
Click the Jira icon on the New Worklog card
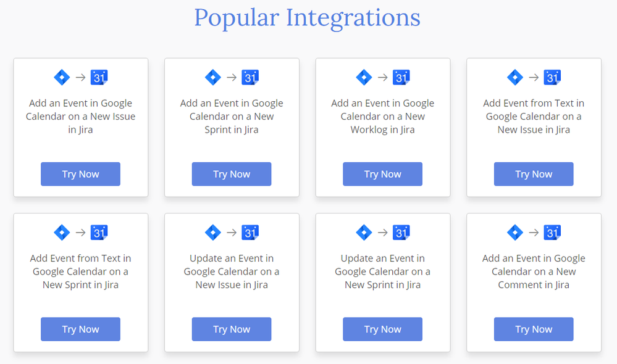tap(364, 77)
